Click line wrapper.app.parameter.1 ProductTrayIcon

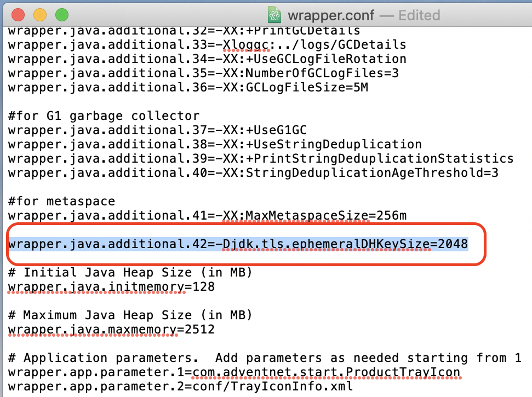click(234, 372)
